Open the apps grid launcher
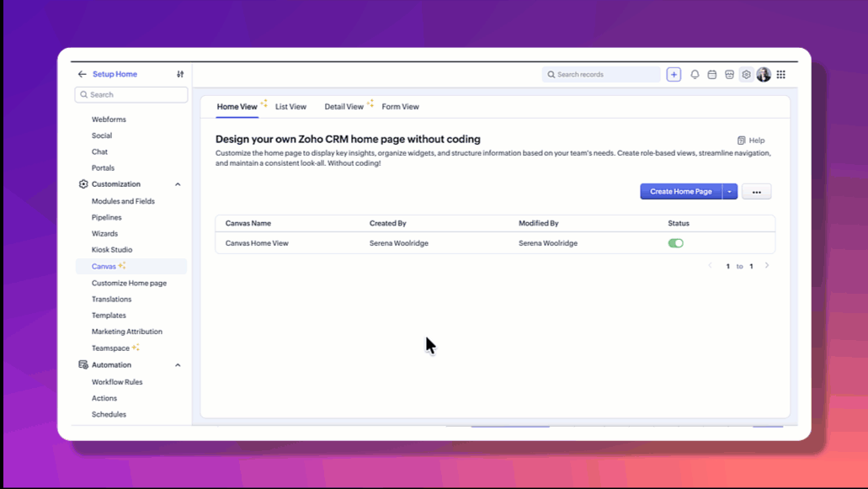 (x=781, y=74)
